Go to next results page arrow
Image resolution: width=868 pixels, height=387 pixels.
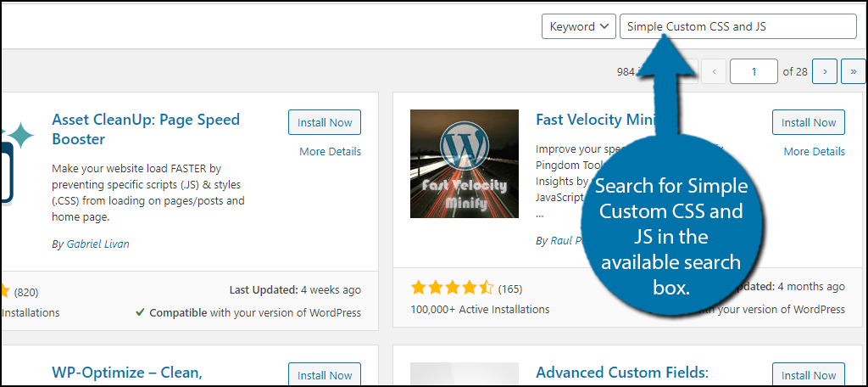click(825, 71)
